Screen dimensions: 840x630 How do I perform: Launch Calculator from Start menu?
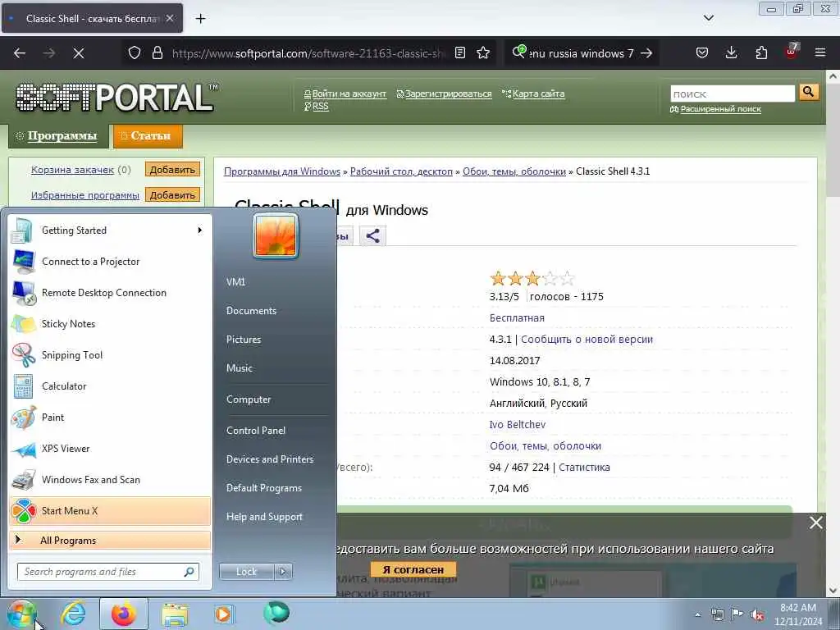(110, 386)
